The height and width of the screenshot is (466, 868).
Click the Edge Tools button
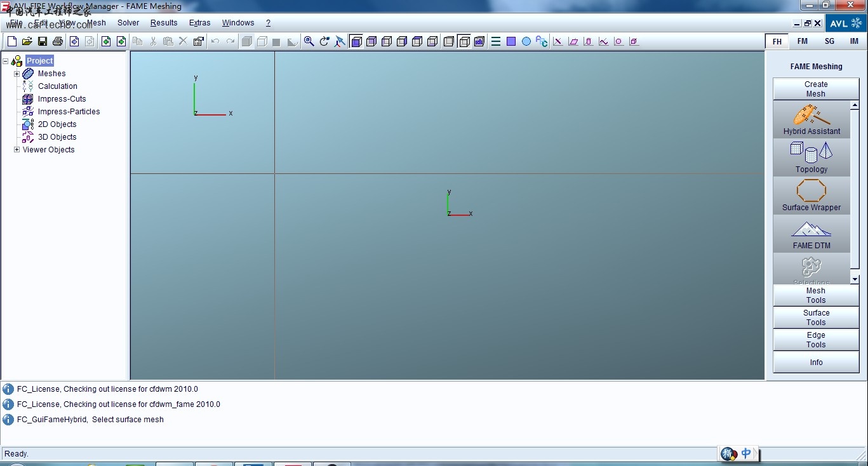tap(816, 340)
